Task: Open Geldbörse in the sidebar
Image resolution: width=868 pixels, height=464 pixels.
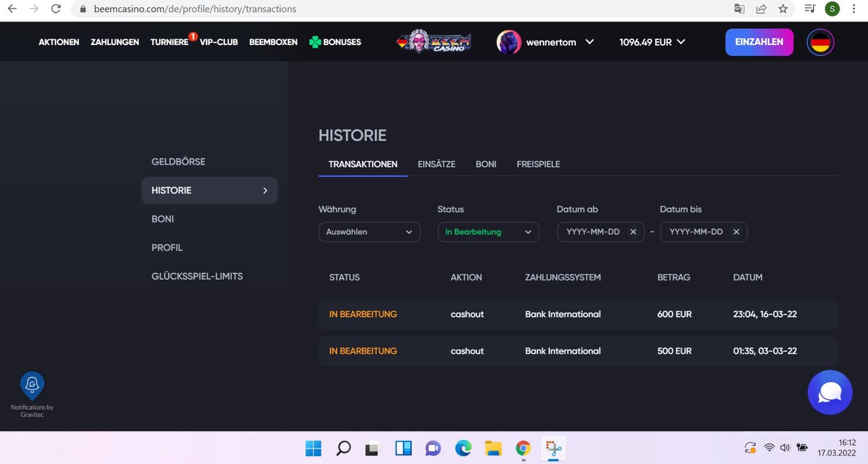Action: (178, 162)
